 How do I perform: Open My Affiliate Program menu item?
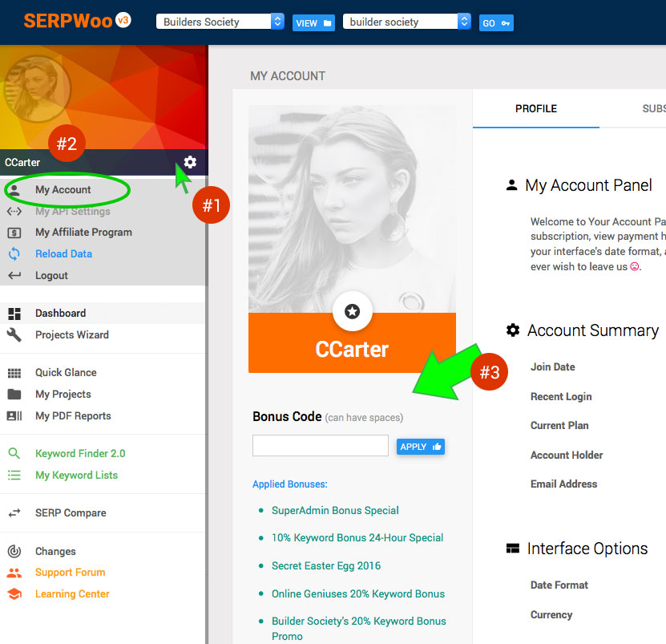83,232
